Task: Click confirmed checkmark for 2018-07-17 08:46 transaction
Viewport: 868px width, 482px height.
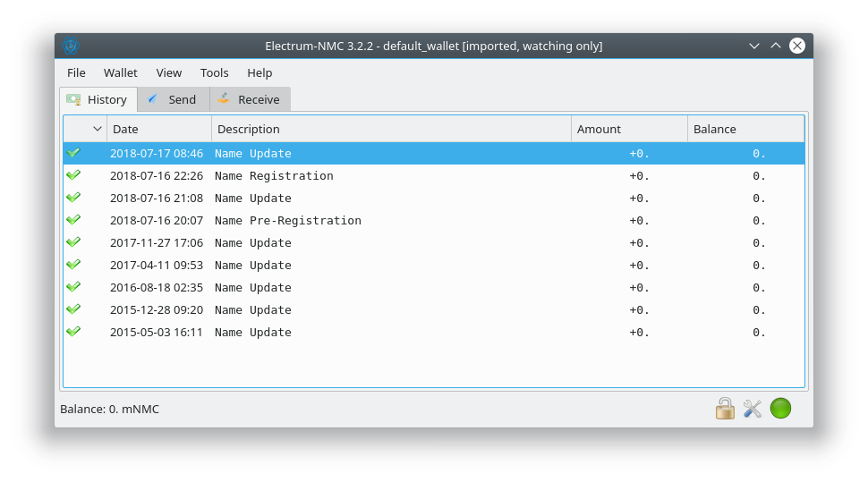Action: tap(73, 153)
